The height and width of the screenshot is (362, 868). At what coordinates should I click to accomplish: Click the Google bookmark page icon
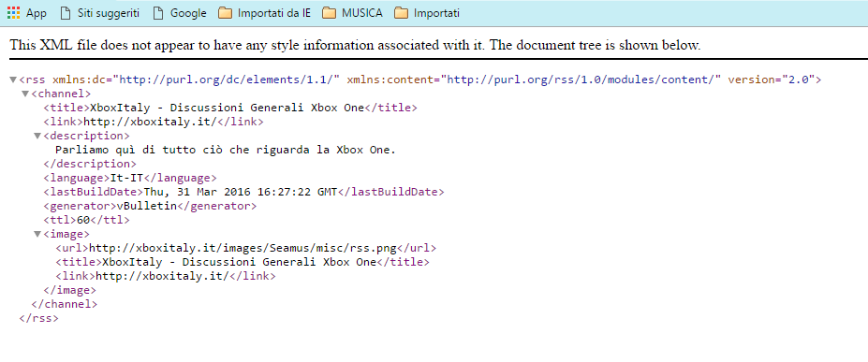click(x=158, y=13)
